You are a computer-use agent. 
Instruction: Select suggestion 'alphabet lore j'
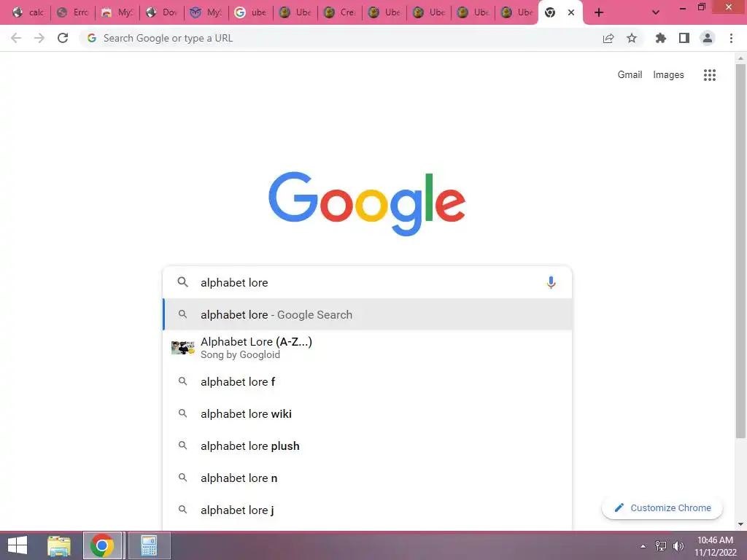(x=368, y=510)
